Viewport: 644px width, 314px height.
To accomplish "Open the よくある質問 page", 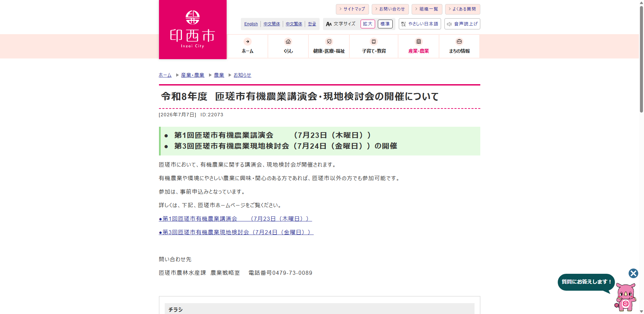I will pos(463,9).
